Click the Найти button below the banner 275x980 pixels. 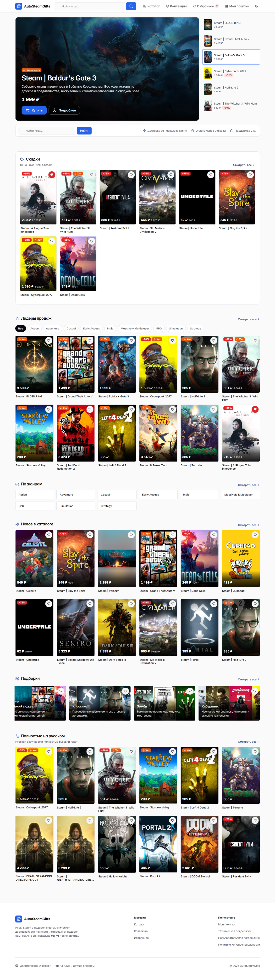pyautogui.click(x=84, y=130)
